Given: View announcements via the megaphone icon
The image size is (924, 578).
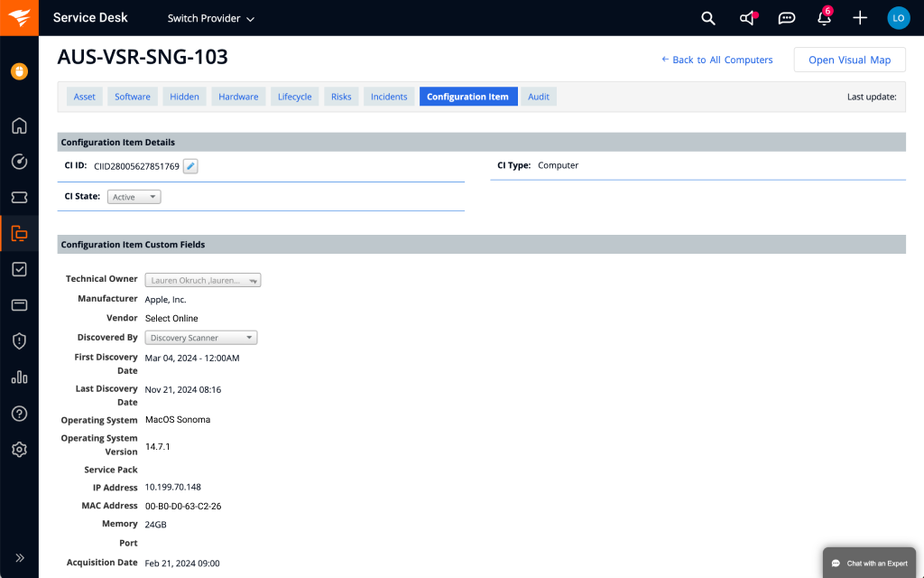Looking at the screenshot, I should click(x=747, y=18).
